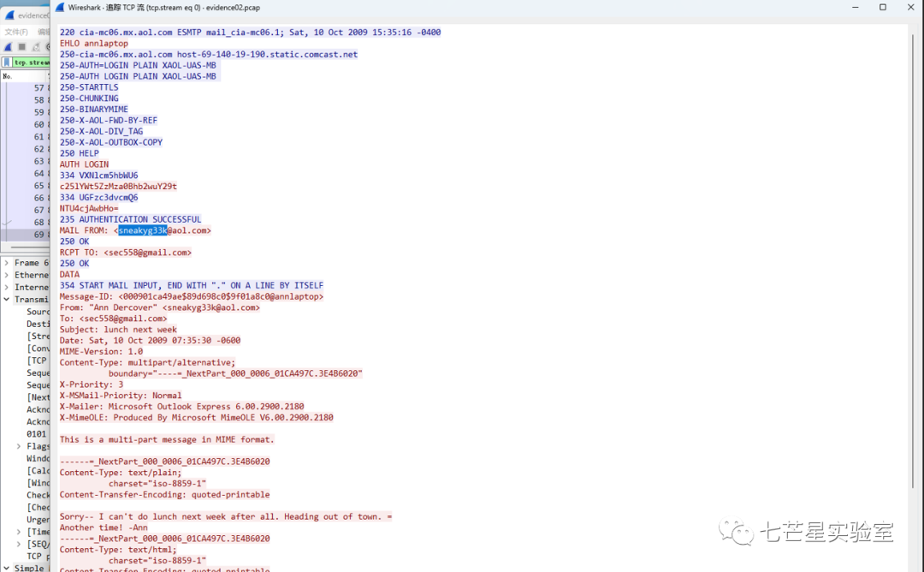Click the highlighted 'sneakyg33k' text in MAIL FROM
This screenshot has width=924, height=572.
point(143,230)
